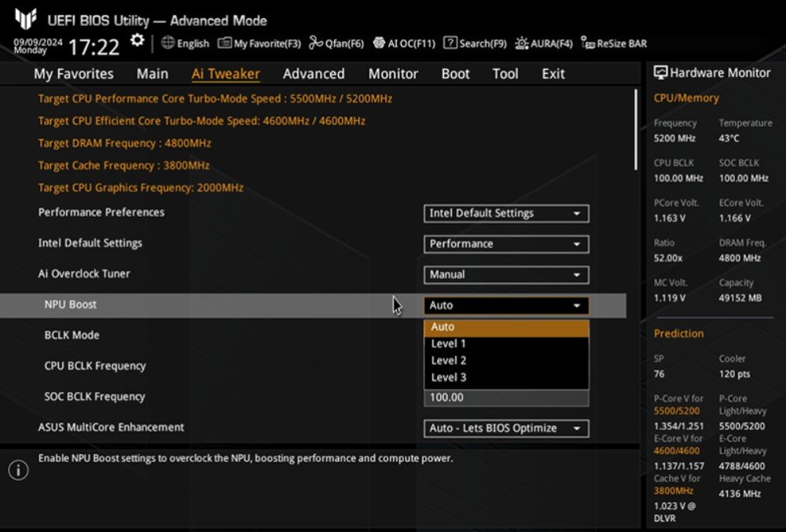
Task: Switch to the Monitor tab
Action: (393, 74)
